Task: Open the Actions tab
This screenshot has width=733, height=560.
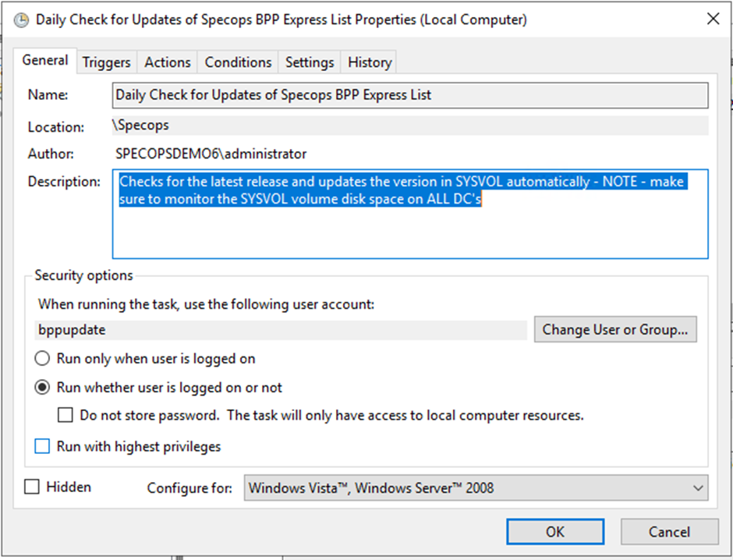Action: point(168,62)
